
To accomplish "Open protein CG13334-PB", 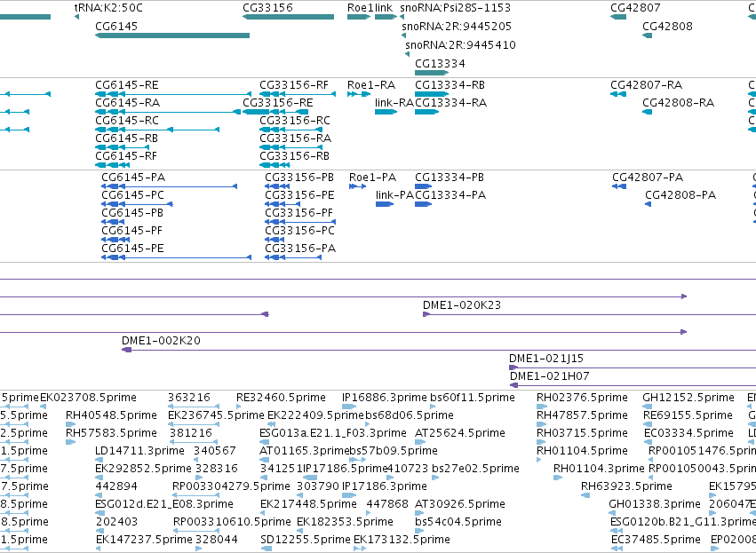I will 450,178.
